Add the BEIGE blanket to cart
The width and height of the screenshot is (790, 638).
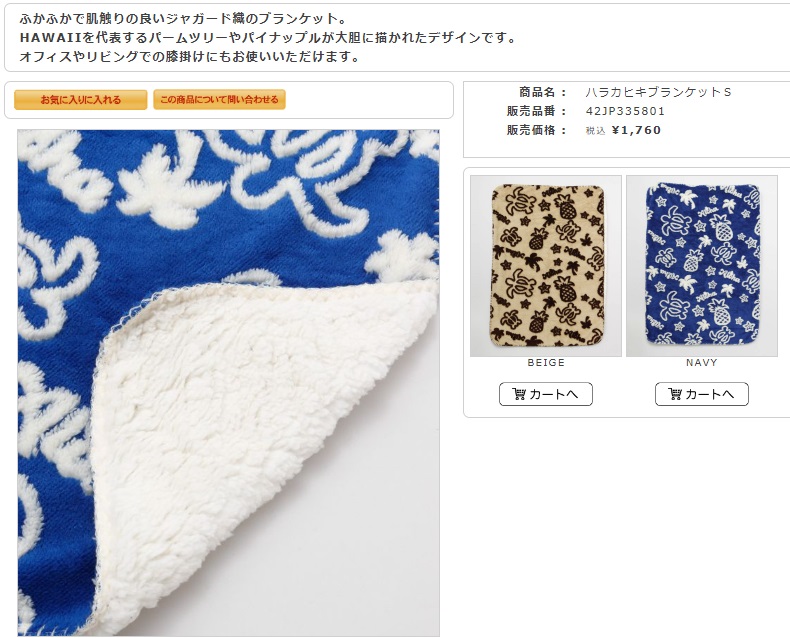tap(546, 394)
